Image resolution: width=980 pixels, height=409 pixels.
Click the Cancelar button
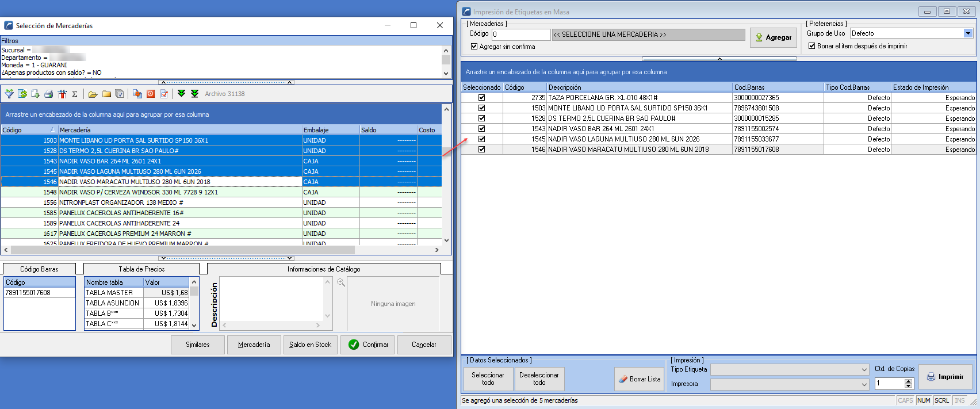pyautogui.click(x=424, y=345)
